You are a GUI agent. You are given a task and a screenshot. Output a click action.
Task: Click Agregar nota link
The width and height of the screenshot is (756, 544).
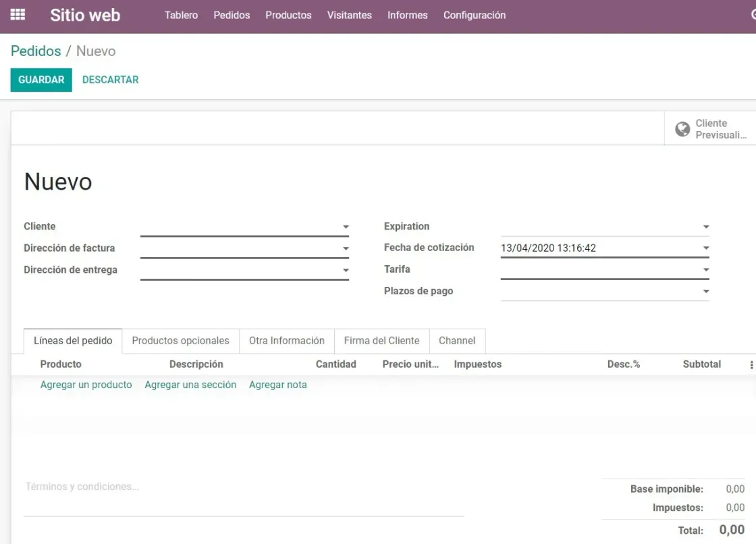tap(277, 385)
